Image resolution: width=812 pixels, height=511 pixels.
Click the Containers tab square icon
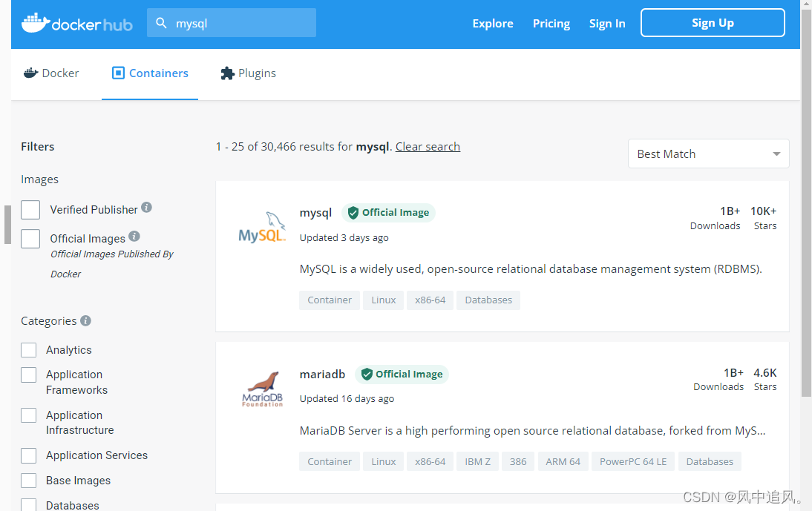point(118,73)
